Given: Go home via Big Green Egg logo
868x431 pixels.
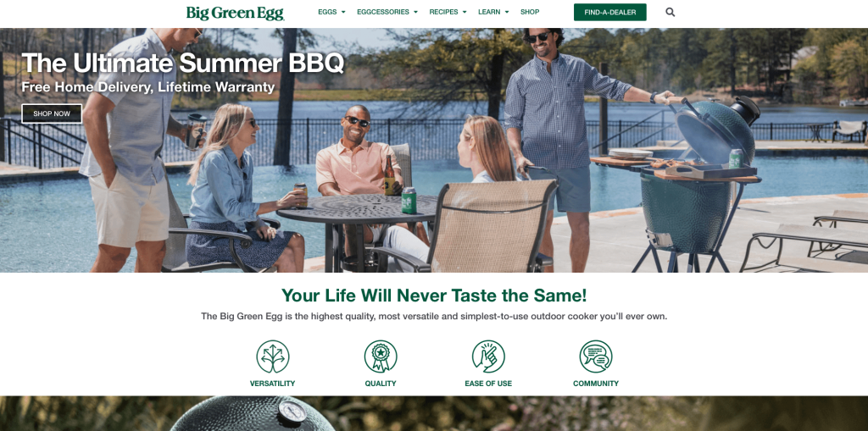Looking at the screenshot, I should coord(236,13).
